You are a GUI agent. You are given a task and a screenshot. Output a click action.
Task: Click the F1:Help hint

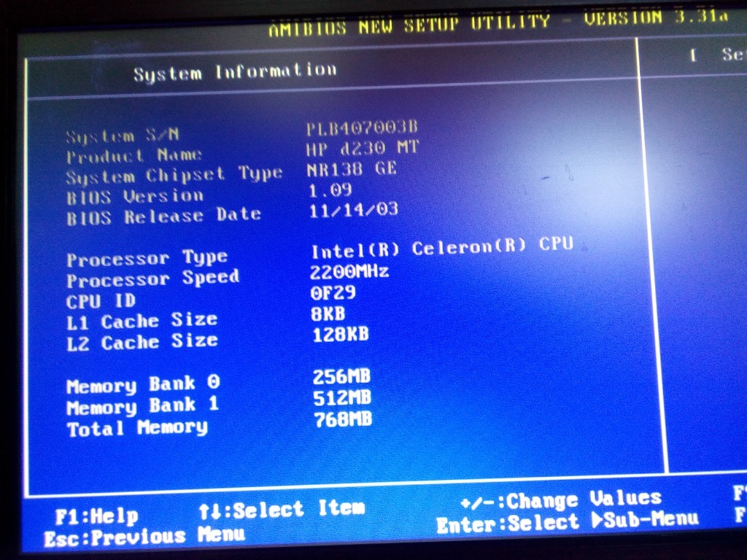coord(97,516)
